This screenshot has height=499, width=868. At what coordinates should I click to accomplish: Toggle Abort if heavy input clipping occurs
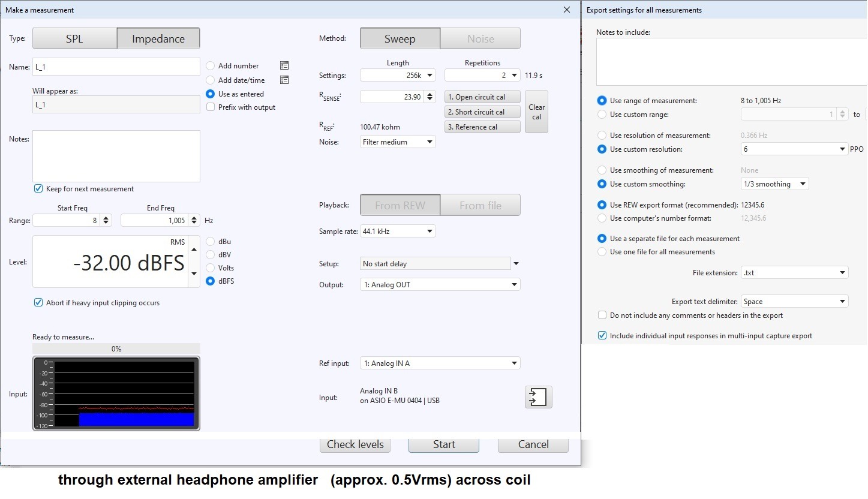[38, 303]
